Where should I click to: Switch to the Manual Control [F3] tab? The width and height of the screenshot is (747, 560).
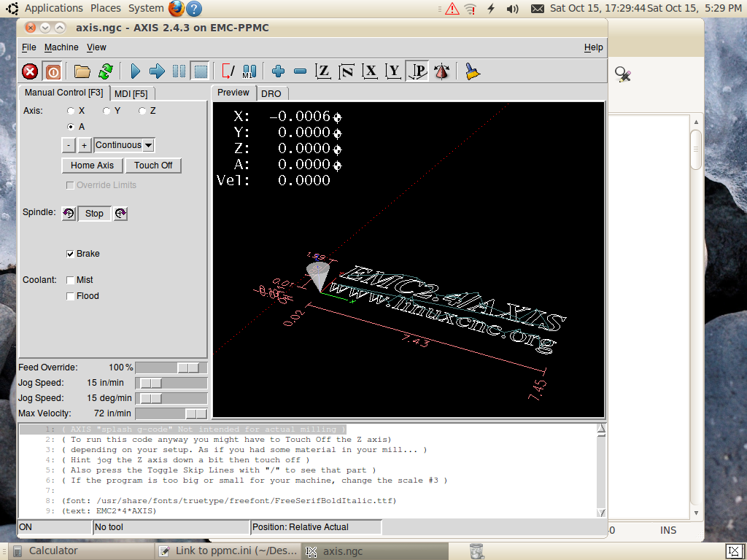(64, 93)
